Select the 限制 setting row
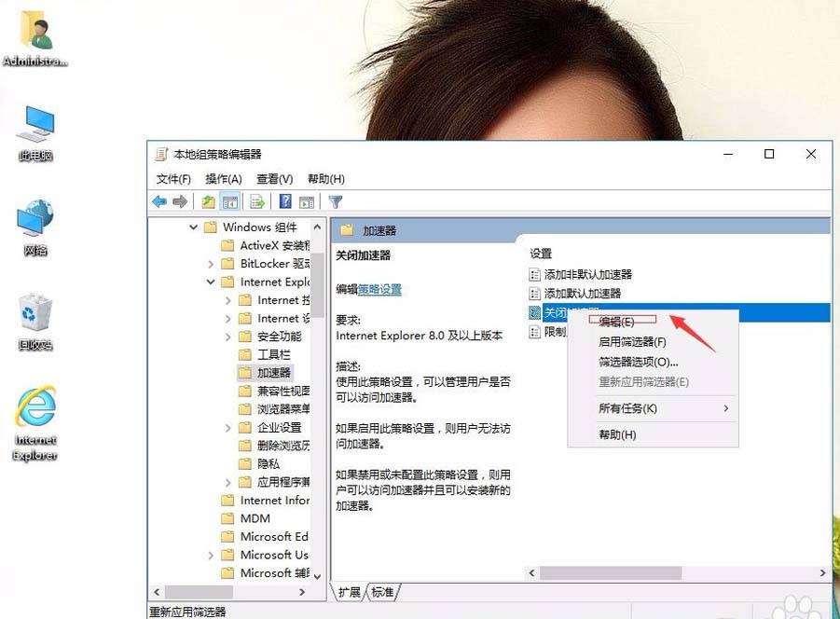Viewport: 840px width, 619px height. (547, 332)
